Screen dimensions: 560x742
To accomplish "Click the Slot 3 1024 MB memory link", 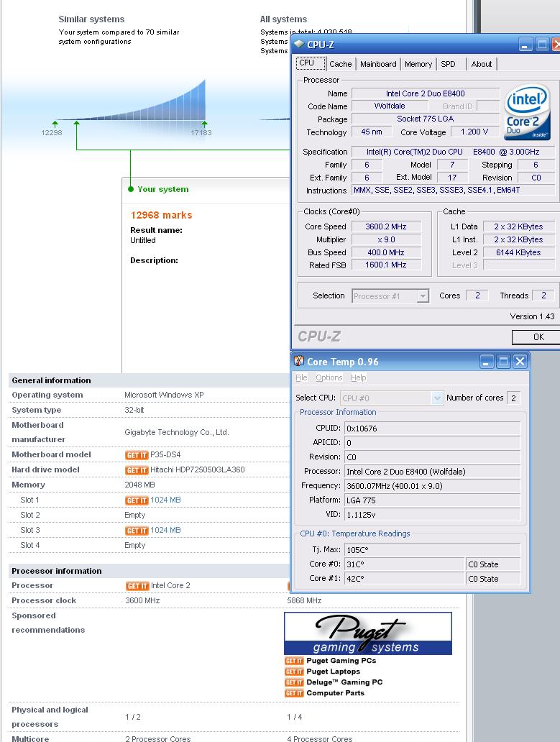I will tap(165, 531).
